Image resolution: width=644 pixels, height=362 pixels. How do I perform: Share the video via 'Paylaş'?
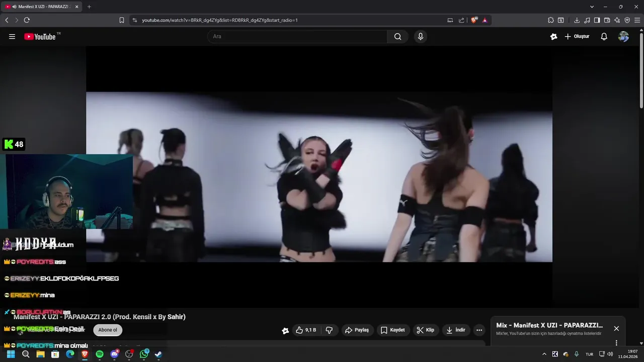(x=357, y=330)
